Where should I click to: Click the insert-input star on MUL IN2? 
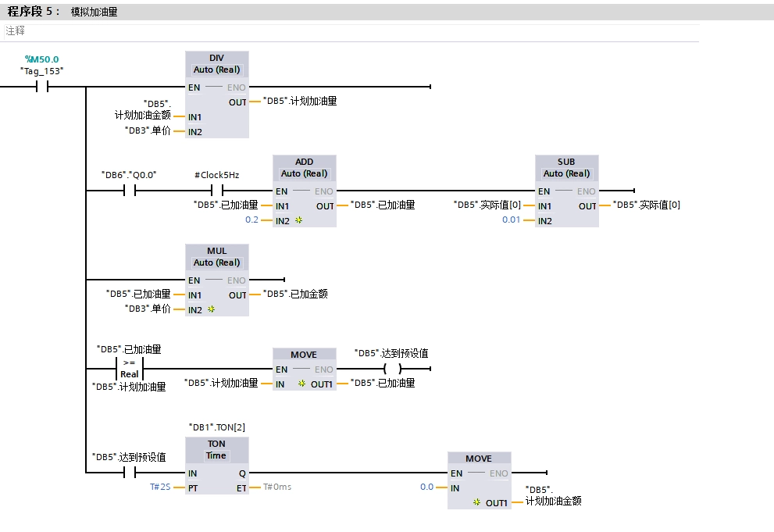tap(212, 309)
